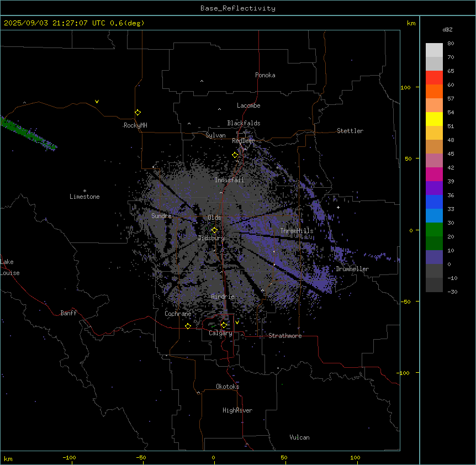Click the yellow V marker northeast of Calgary
The height and width of the screenshot is (465, 476).
(237, 323)
